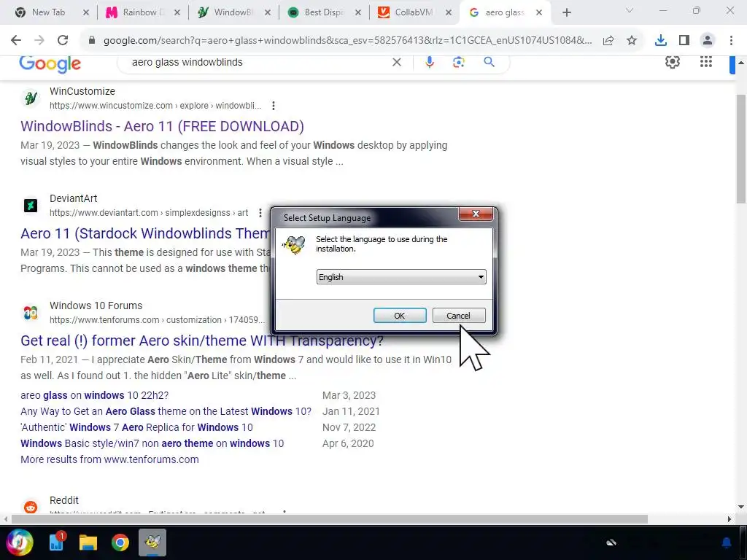The width and height of the screenshot is (747, 560).
Task: Click the DeviantArt site favicon
Action: coord(31,205)
